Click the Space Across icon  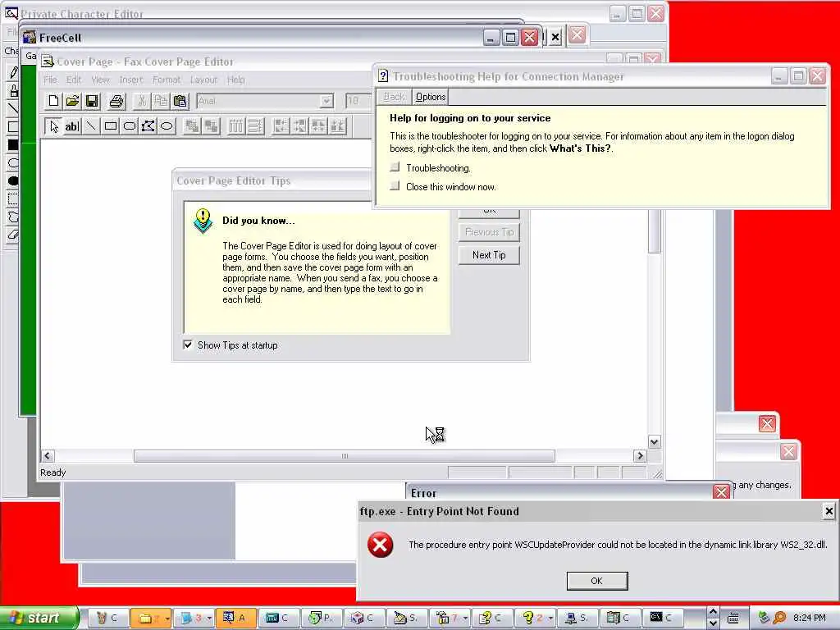pos(236,126)
